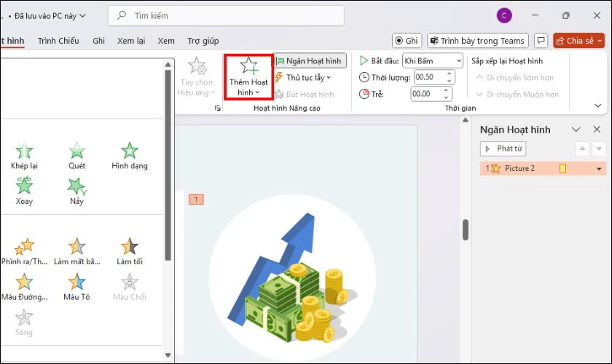Select the Màu Đường emphasis effect
The height and width of the screenshot is (364, 612).
24,287
